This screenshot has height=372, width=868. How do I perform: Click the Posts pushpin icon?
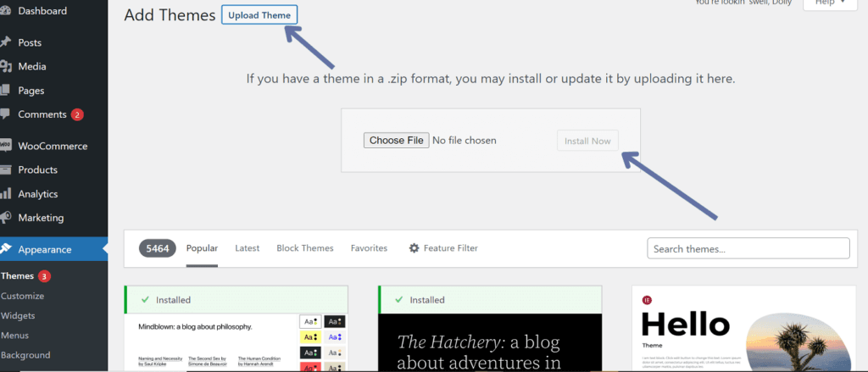click(5, 42)
